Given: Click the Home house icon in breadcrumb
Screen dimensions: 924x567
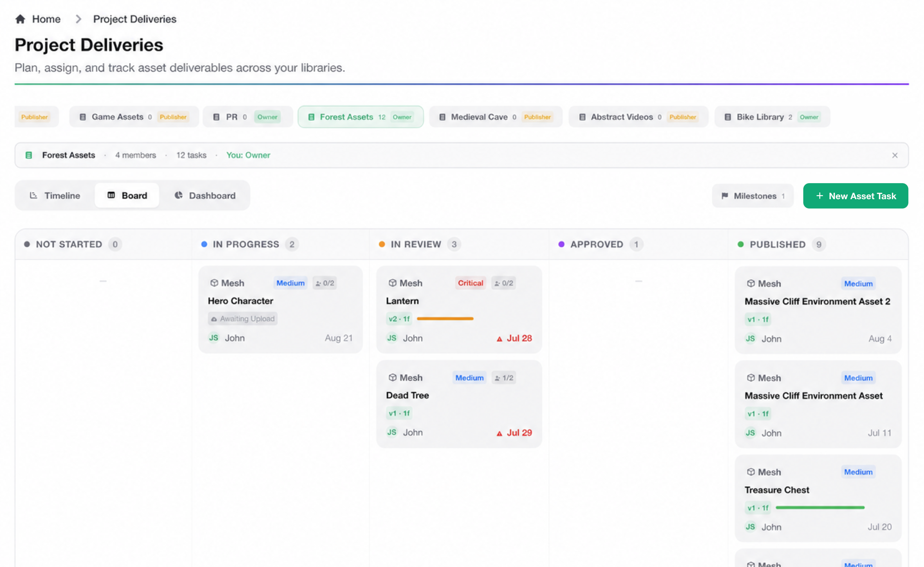Looking at the screenshot, I should (x=20, y=19).
